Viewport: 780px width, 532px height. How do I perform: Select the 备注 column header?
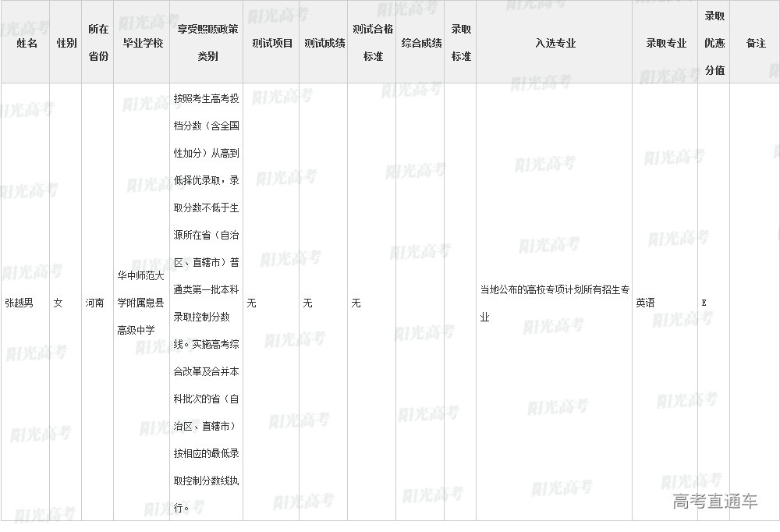pyautogui.click(x=755, y=43)
